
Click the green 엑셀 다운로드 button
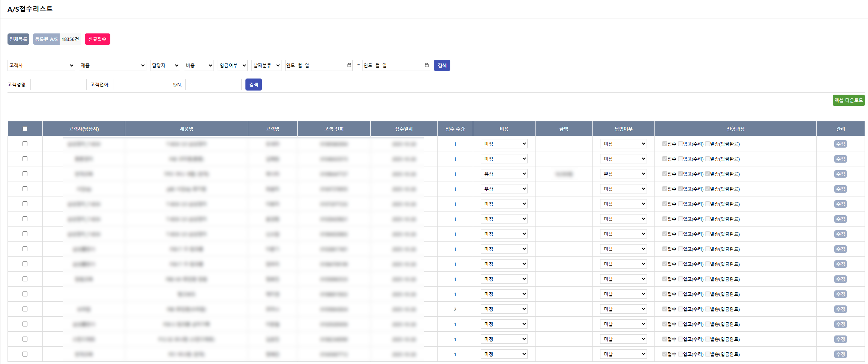tap(848, 100)
